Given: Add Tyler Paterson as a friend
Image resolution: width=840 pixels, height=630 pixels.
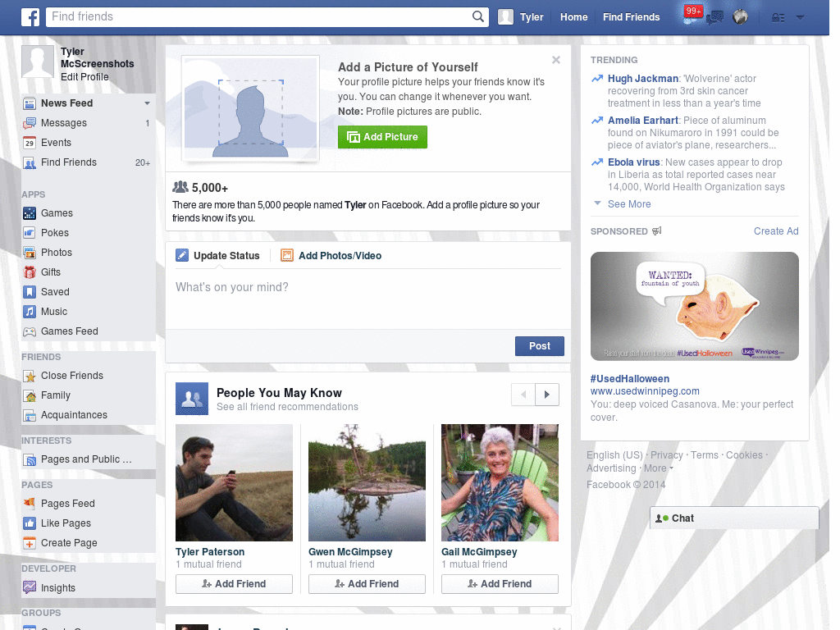Looking at the screenshot, I should pyautogui.click(x=234, y=584).
